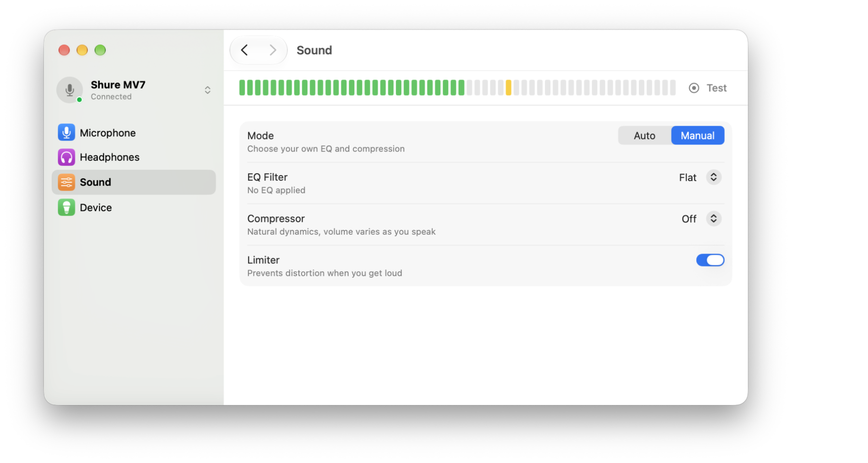Screen dimensions: 868x463
Task: Expand the Shure MV7 device selector chevrons
Action: click(207, 90)
